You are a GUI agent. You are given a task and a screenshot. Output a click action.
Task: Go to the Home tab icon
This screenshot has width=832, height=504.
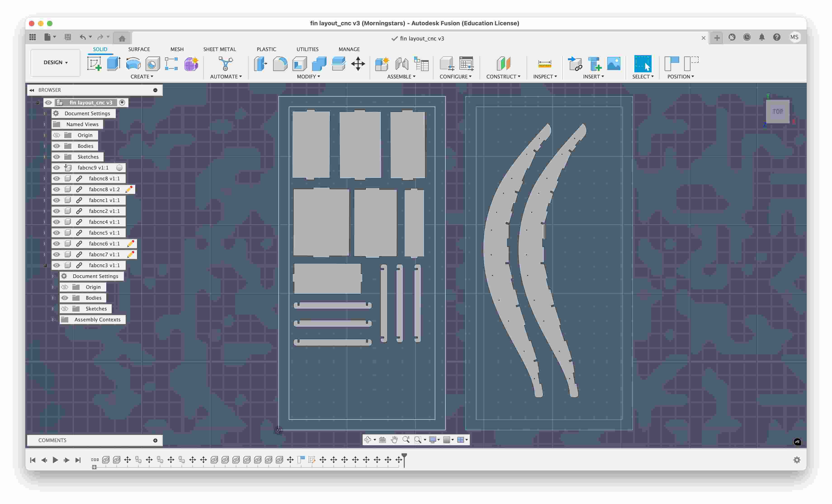click(122, 38)
